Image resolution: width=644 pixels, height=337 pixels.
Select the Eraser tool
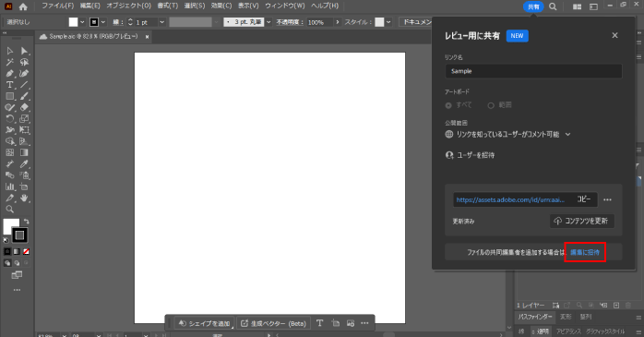point(24,107)
